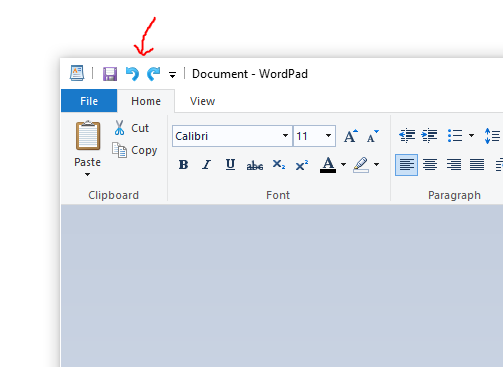Screen dimensions: 503x367
Task: Open the text color dropdown arrow
Action: tap(343, 164)
